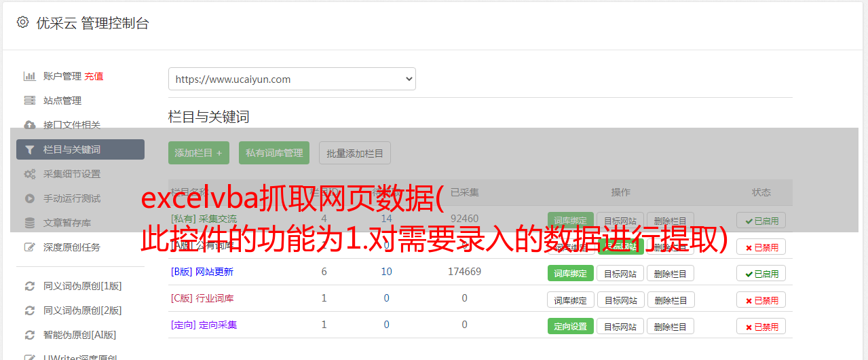Click the edit icon beside 深度原创任务

click(x=30, y=247)
